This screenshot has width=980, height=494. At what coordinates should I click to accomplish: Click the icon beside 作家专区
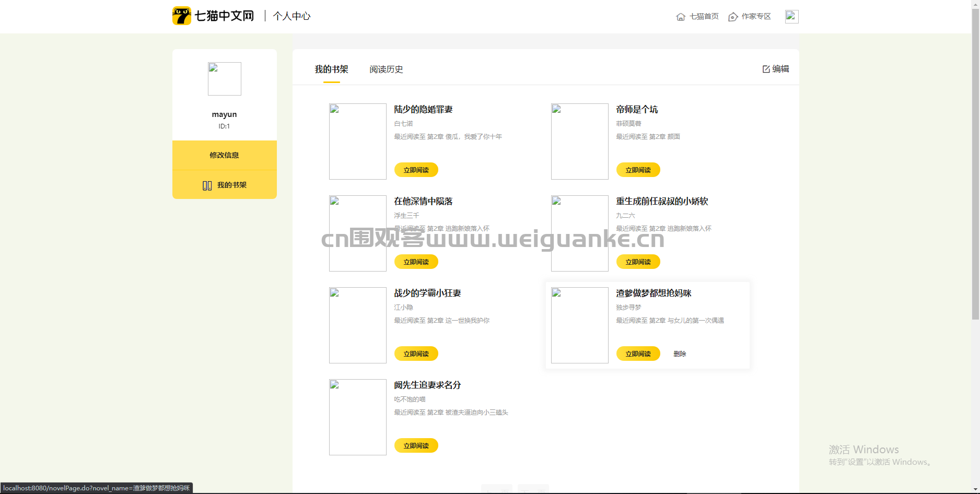(x=733, y=17)
